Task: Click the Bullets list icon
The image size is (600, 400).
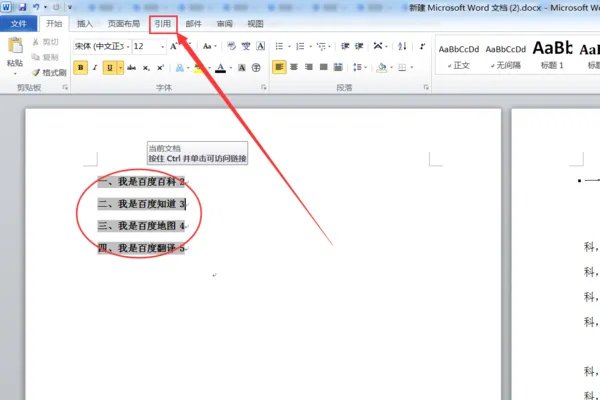Action: click(x=279, y=46)
